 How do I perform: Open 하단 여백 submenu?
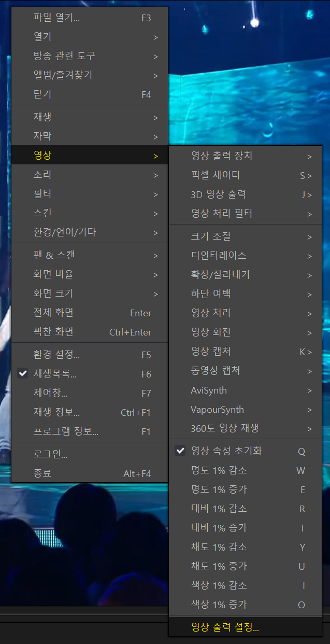pyautogui.click(x=245, y=294)
